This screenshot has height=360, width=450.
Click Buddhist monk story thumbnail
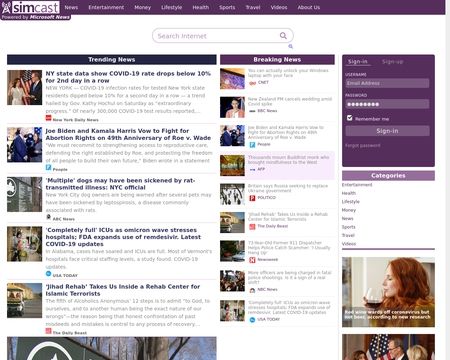tap(232, 165)
